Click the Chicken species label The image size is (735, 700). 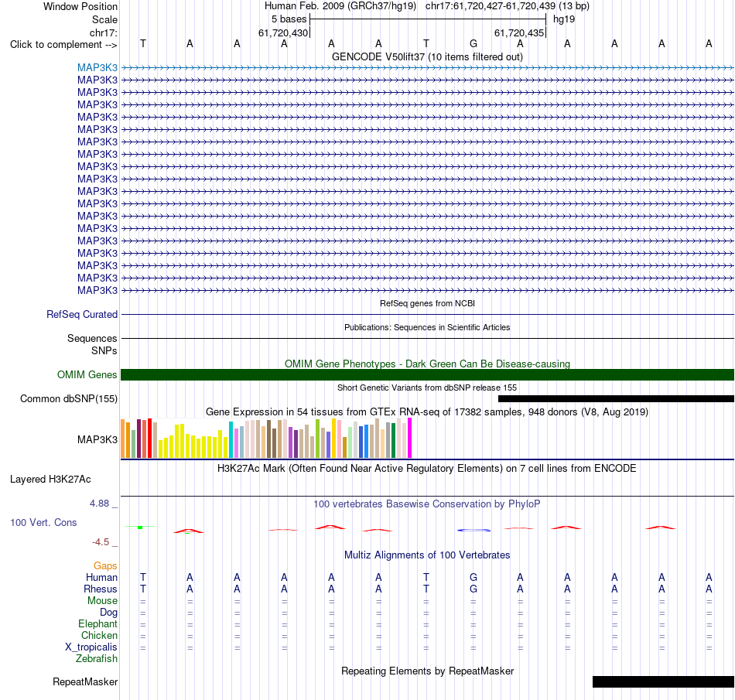coord(99,635)
